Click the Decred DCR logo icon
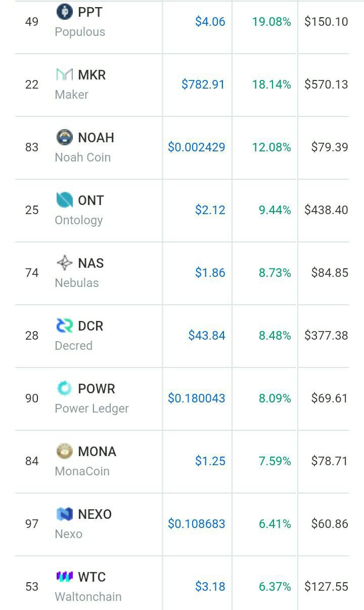 65,326
